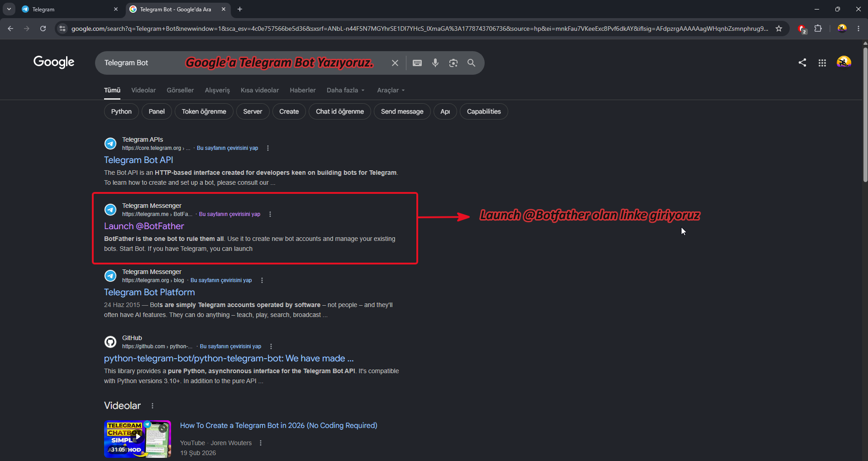This screenshot has height=461, width=868.
Task: Click the browser forward arrow
Action: 27,29
